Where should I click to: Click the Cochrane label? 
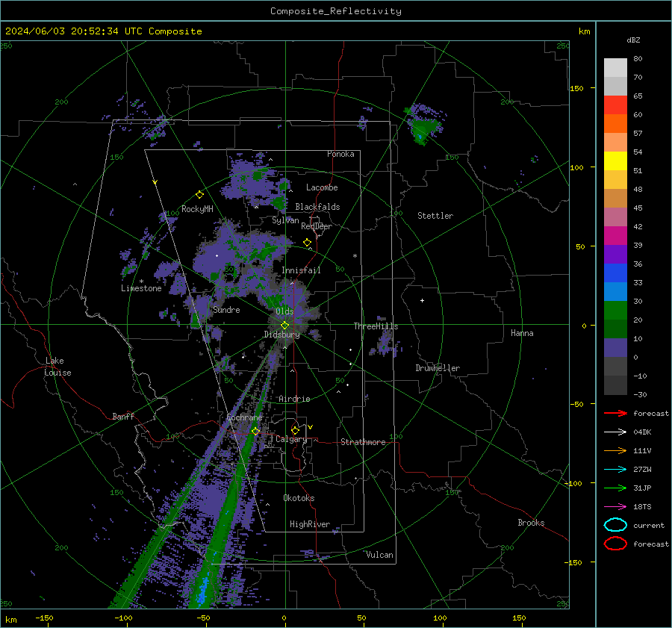[244, 417]
